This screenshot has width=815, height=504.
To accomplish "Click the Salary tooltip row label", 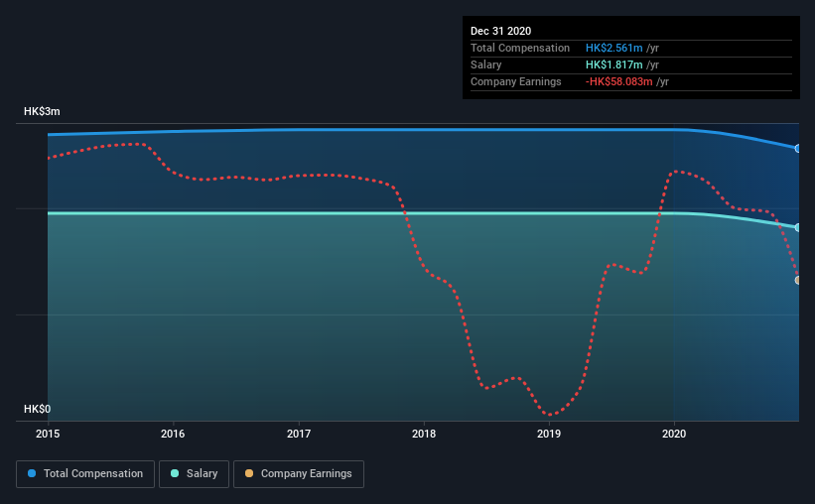I will 486,64.
